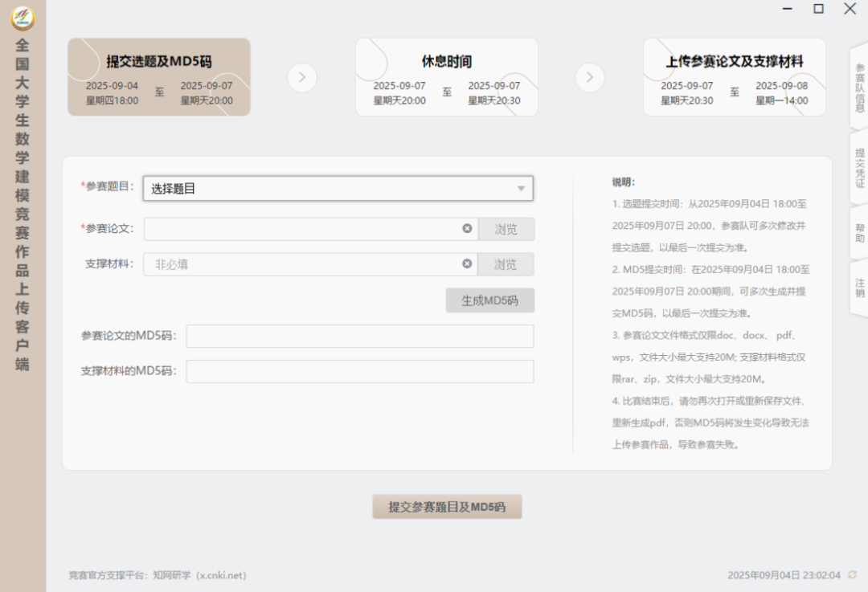Viewport: 868px width, 592px height.
Task: Open the 提交凭证 side tab
Action: pos(859,168)
